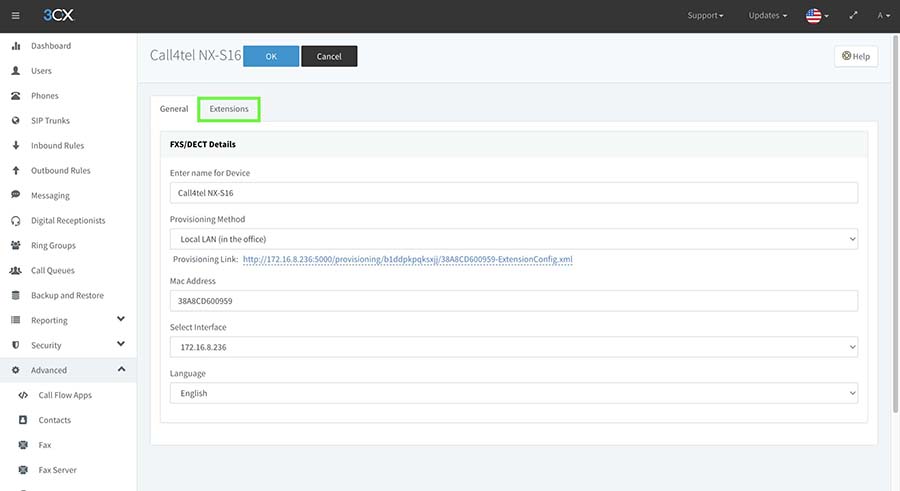Click the fullscreen expand arrows icon
Viewport: 900px width, 491px height.
853,16
